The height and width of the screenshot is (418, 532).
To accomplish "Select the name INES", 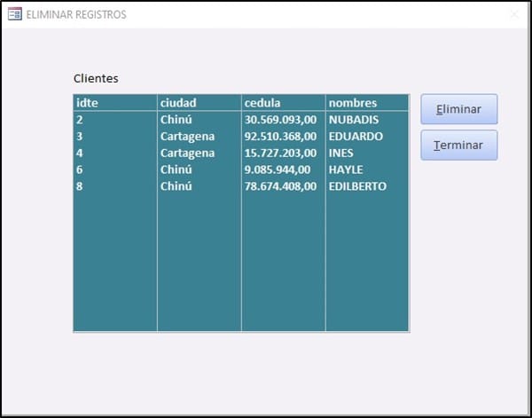I will (x=341, y=153).
